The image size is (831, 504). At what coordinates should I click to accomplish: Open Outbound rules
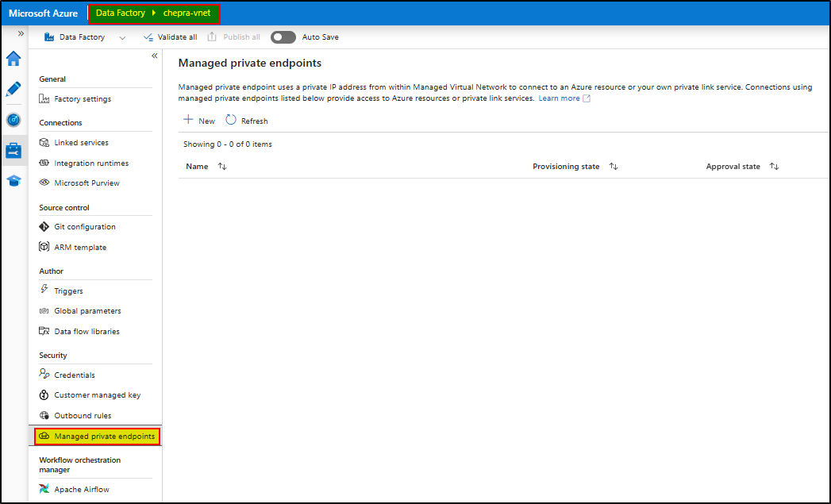point(83,416)
